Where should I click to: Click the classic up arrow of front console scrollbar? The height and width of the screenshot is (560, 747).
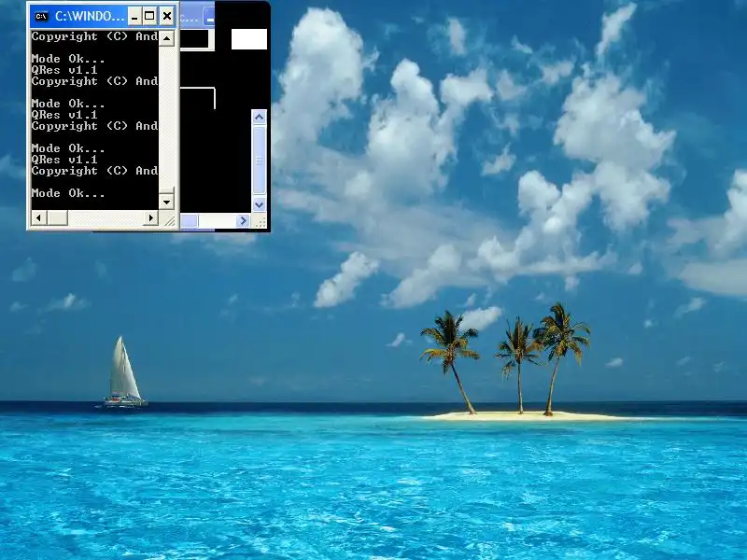(x=166, y=38)
